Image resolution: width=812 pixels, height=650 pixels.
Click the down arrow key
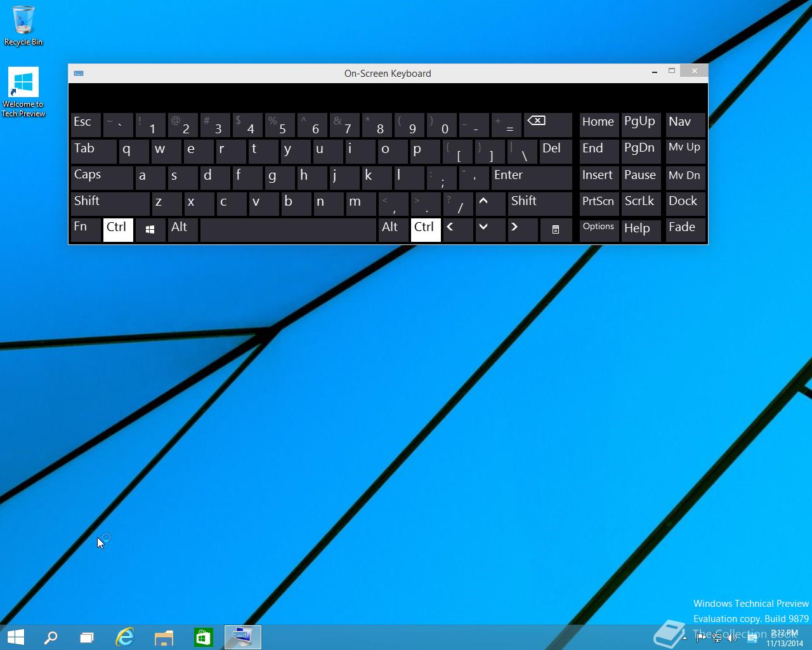(490, 230)
